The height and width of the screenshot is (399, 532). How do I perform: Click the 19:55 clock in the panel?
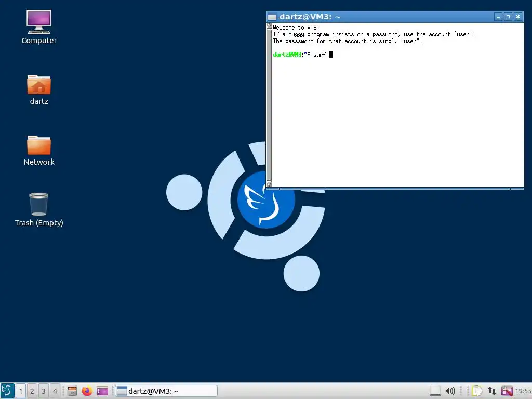523,391
